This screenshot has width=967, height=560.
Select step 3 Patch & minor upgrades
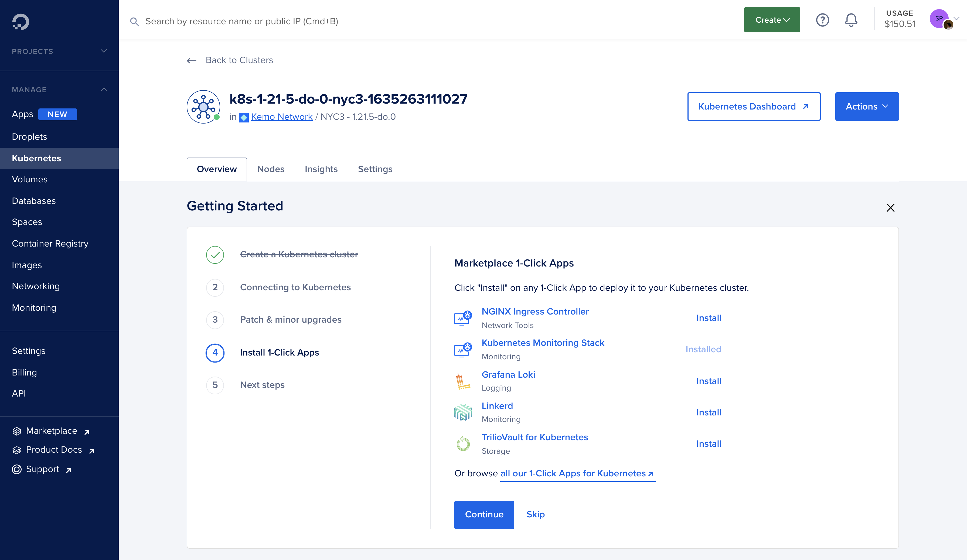(291, 319)
